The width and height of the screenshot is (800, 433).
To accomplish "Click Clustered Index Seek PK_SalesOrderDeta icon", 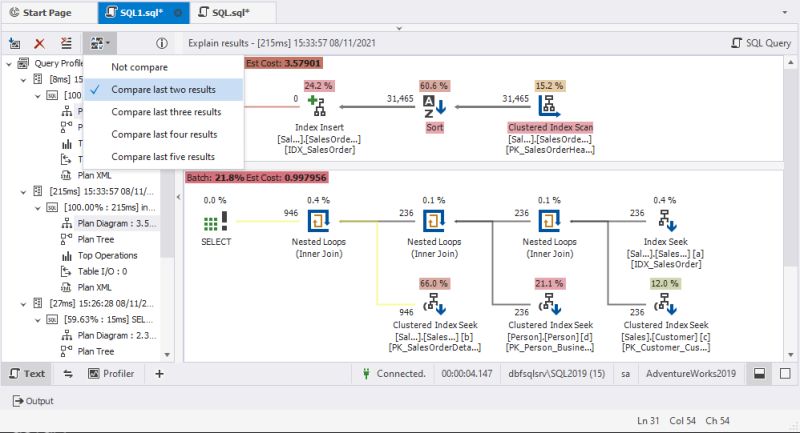I will click(x=435, y=304).
